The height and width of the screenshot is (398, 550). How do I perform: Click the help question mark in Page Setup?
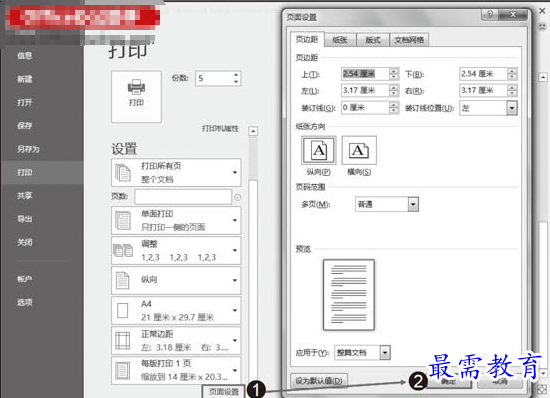(x=490, y=14)
